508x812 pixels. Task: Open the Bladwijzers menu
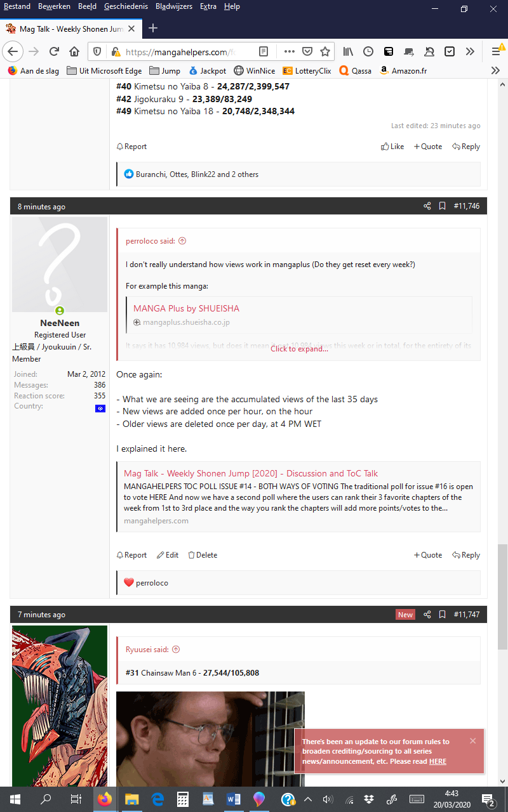click(174, 6)
